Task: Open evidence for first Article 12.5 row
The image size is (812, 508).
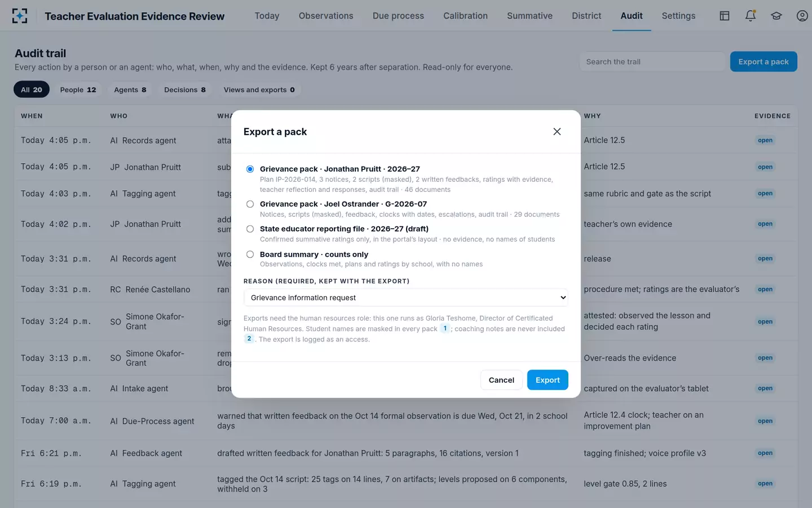Action: pos(765,140)
